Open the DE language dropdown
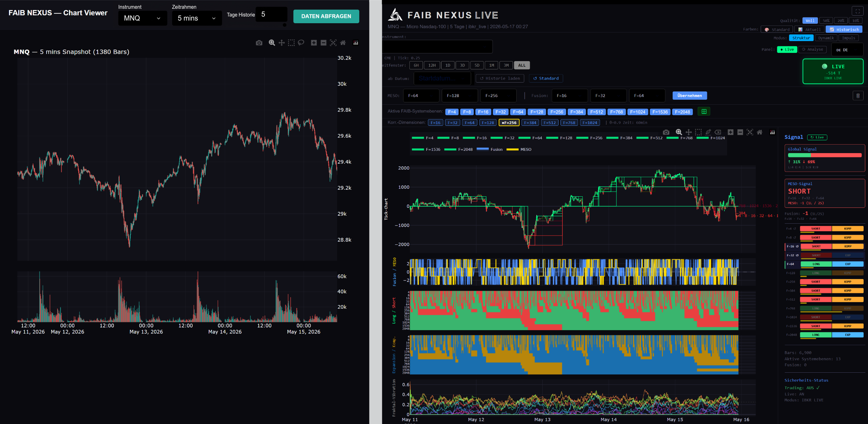 click(x=847, y=50)
